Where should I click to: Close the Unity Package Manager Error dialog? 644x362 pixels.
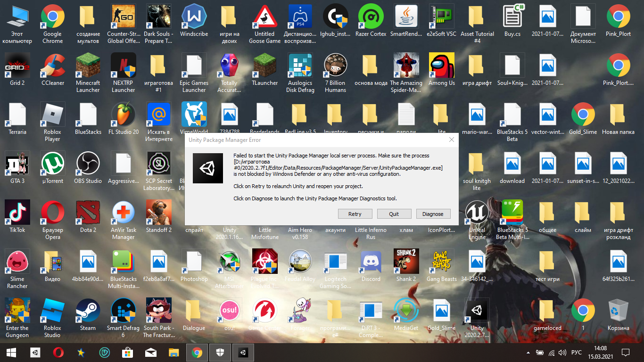[451, 140]
